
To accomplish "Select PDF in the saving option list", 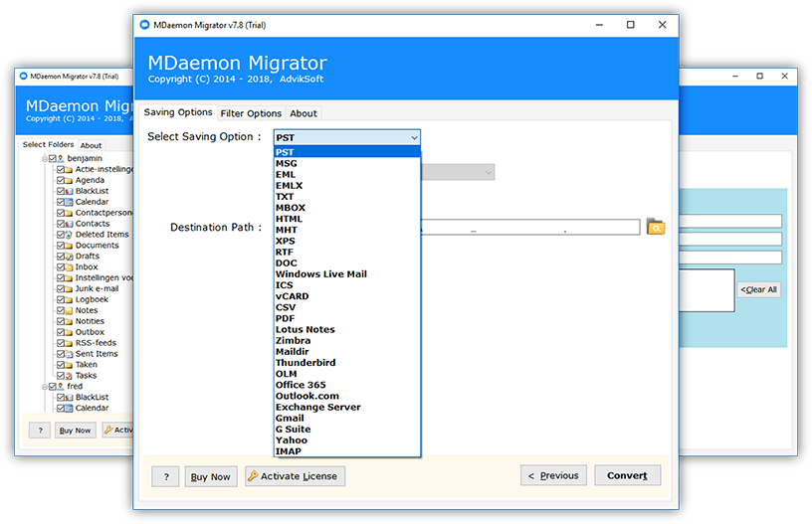I will pos(347,318).
